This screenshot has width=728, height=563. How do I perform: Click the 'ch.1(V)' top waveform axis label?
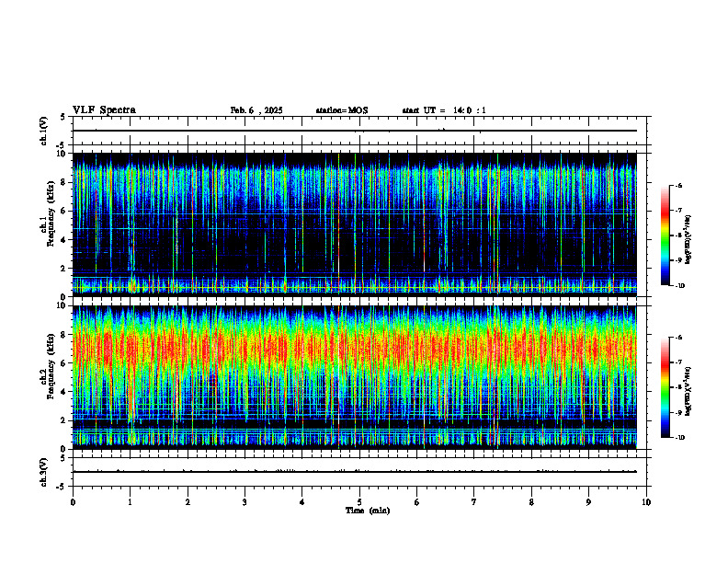(44, 131)
